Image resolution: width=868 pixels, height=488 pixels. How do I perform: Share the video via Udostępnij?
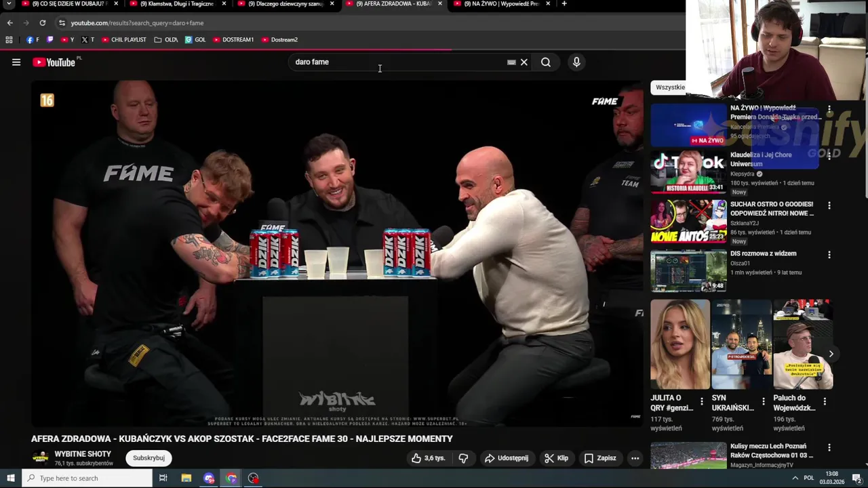point(506,458)
